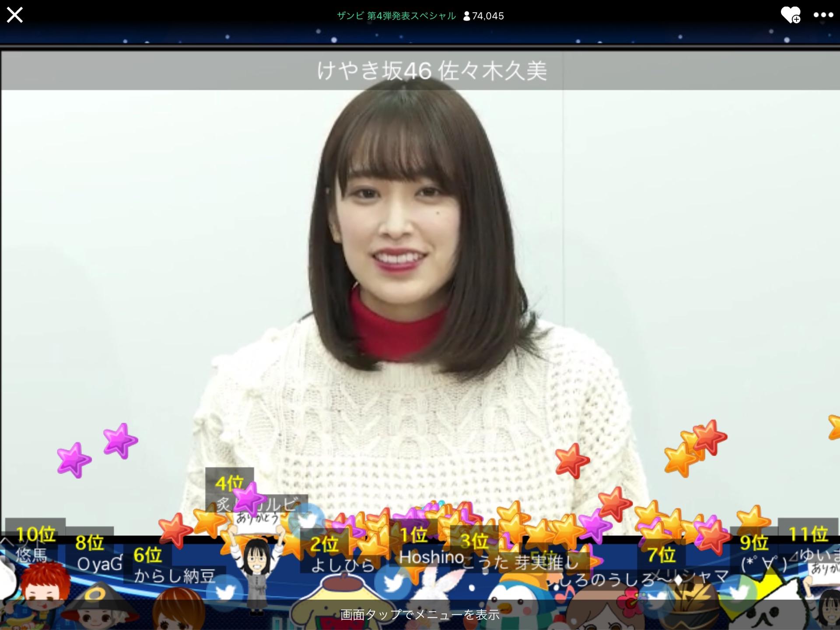
Task: Select the glasses girl avatar holding ありがとう sign
Action: point(257,567)
